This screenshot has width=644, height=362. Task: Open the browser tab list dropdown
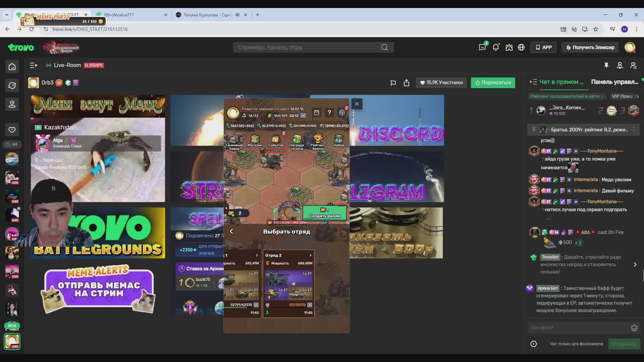pos(7,15)
